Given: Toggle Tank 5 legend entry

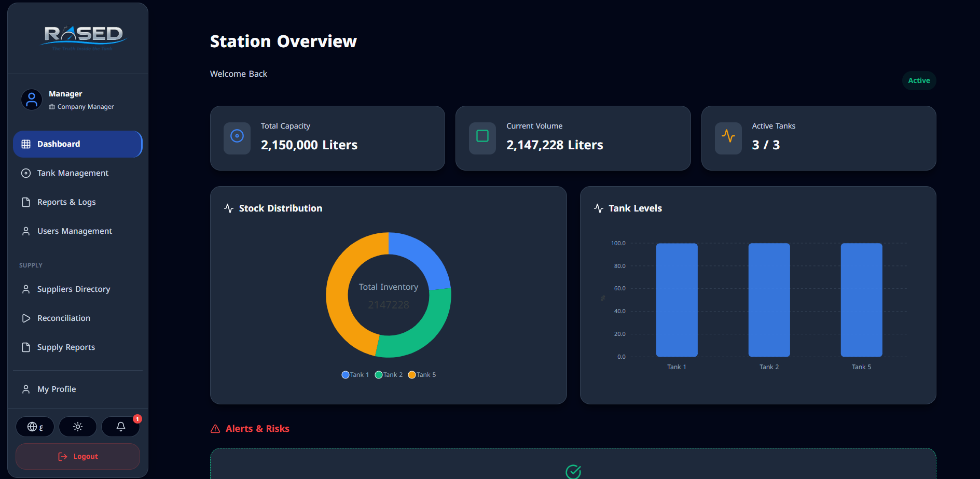Looking at the screenshot, I should (422, 375).
